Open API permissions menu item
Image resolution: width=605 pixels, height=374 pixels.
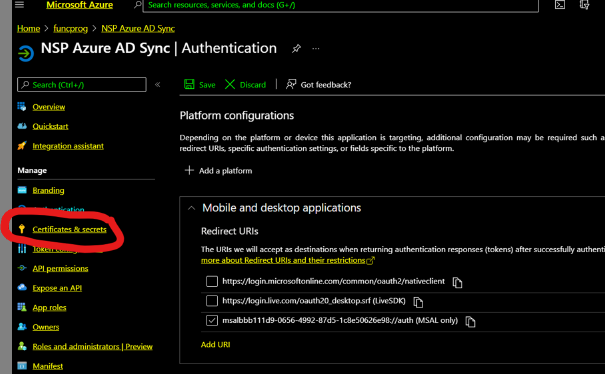click(60, 268)
